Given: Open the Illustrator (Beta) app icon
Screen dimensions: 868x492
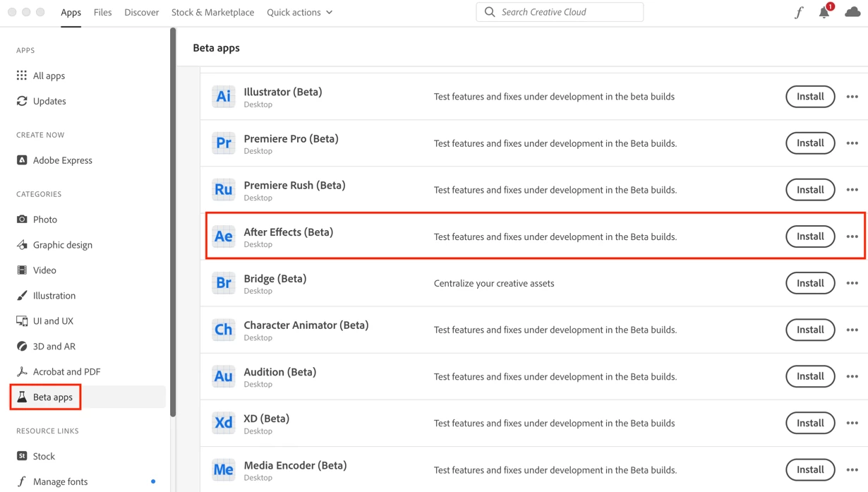Looking at the screenshot, I should click(224, 97).
